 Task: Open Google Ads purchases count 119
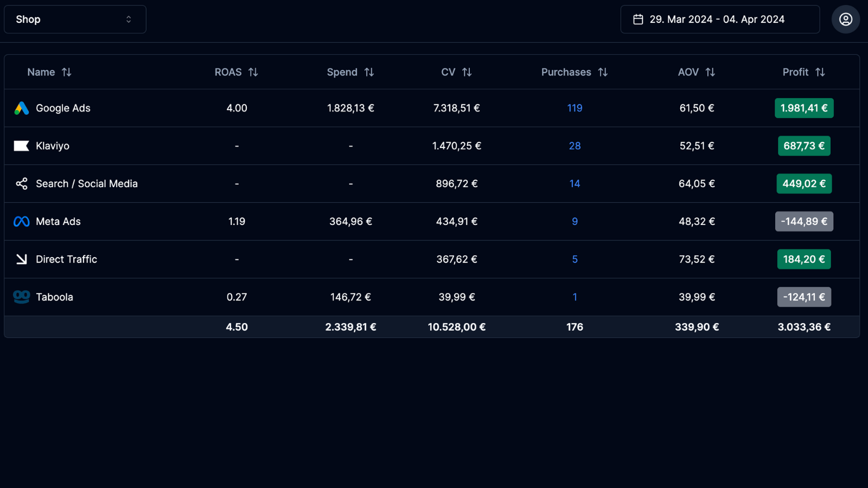(575, 108)
